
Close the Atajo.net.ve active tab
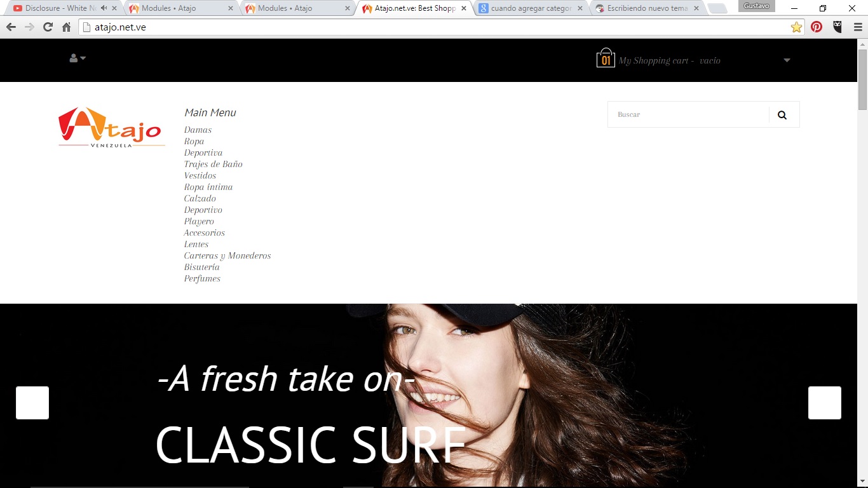pyautogui.click(x=464, y=9)
